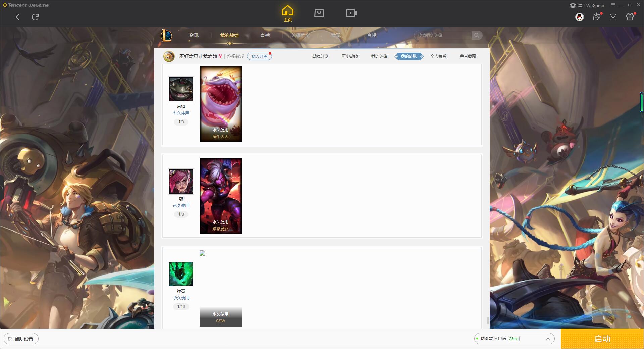Screen dimensions: 644x349
Task: Switch to 我的英雄 sub-tab
Action: pos(379,56)
